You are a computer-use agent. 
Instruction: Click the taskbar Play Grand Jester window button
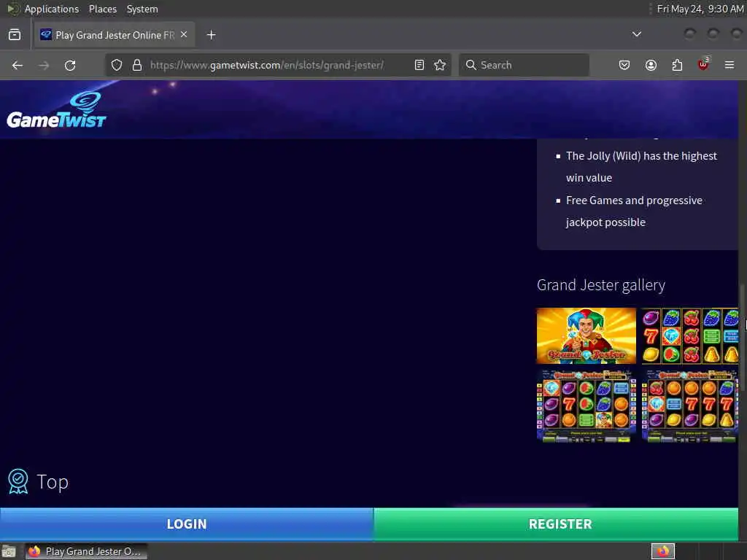[86, 551]
